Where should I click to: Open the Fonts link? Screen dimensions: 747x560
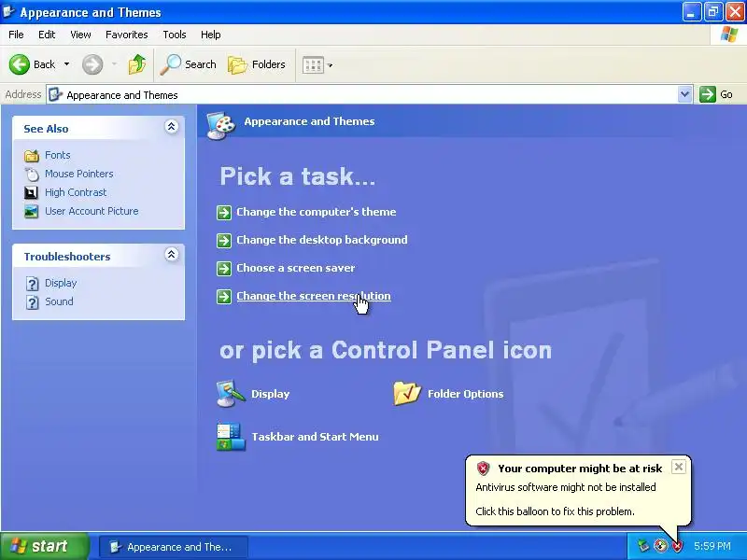(58, 155)
